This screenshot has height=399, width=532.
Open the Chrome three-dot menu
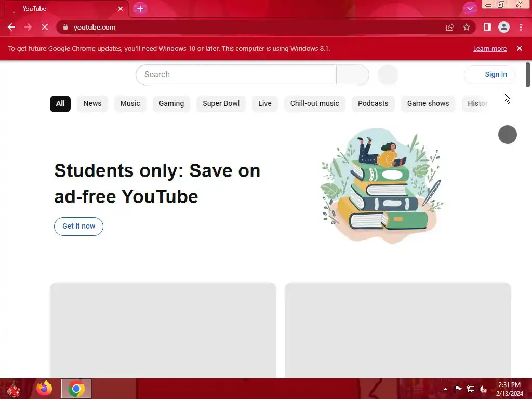[521, 27]
